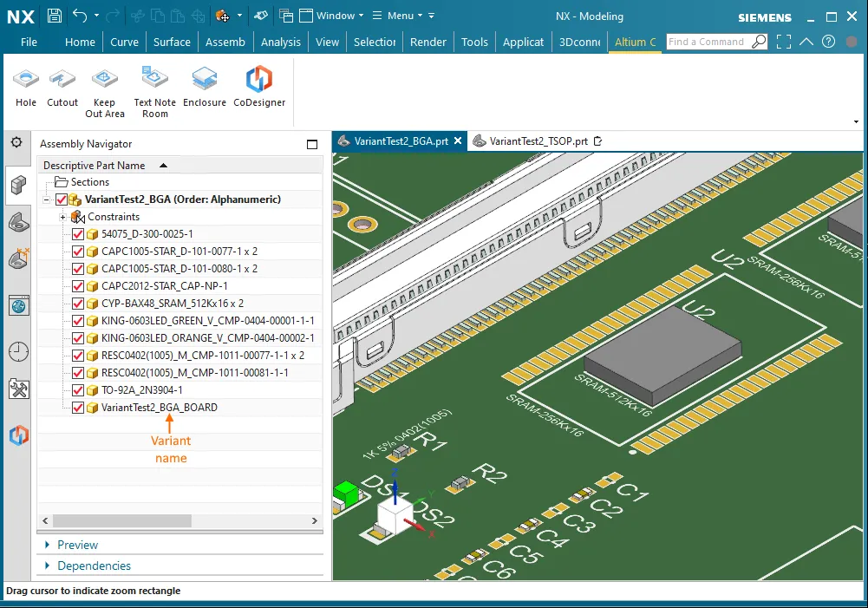Toggle KING-0603LED_GREEN component checkbox
868x608 pixels.
point(78,321)
